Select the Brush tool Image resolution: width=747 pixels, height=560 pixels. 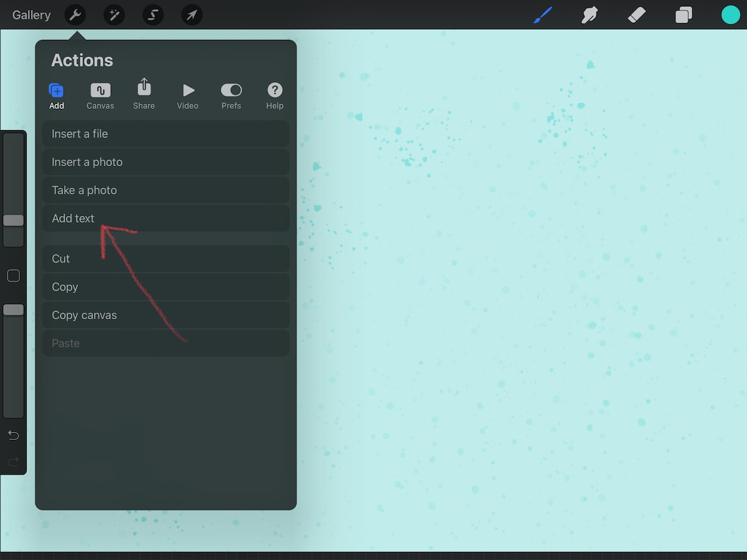pyautogui.click(x=542, y=15)
